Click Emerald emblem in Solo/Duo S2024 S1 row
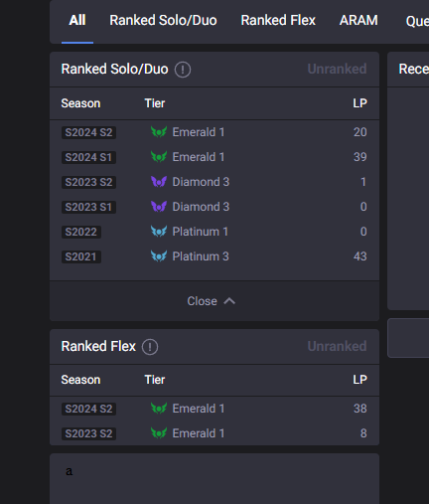The width and height of the screenshot is (429, 504). pos(159,157)
